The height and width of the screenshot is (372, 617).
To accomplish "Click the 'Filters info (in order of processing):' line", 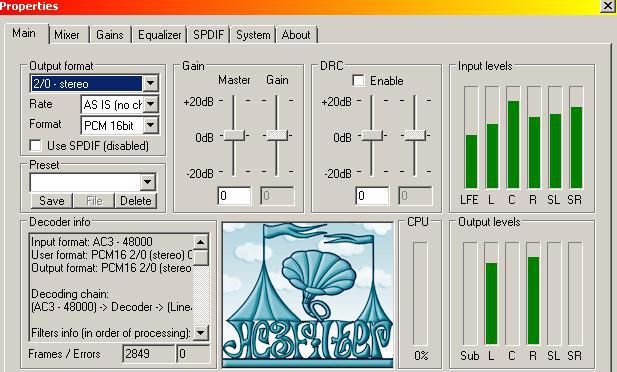I will (111, 333).
